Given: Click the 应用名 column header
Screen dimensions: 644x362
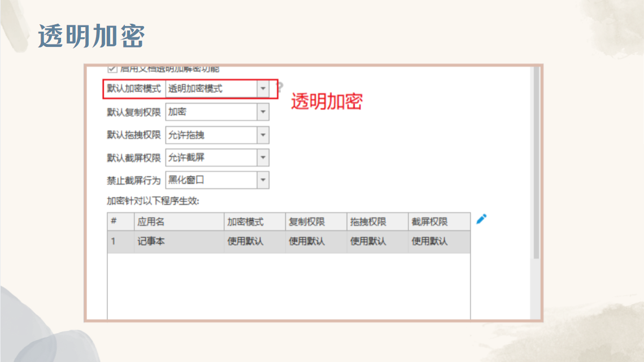Looking at the screenshot, I should pos(179,221).
